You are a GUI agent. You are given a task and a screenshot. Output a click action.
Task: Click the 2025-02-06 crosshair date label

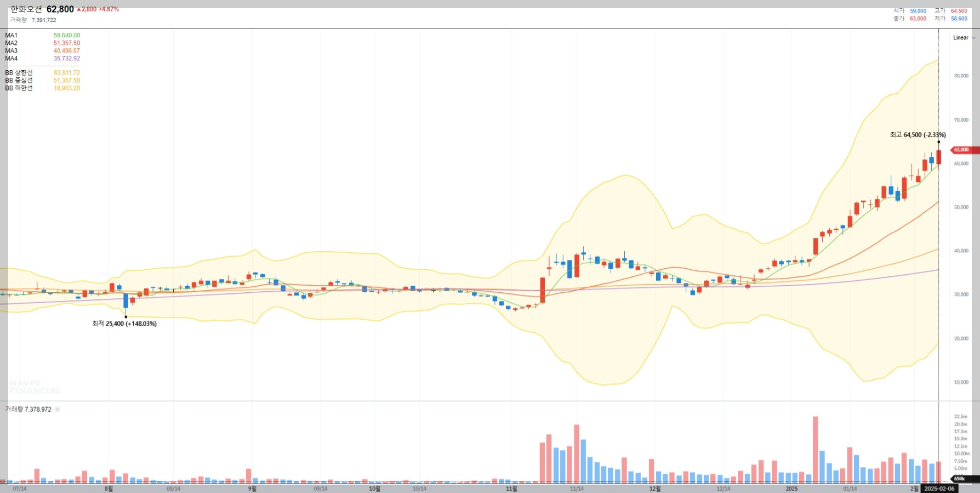[939, 489]
